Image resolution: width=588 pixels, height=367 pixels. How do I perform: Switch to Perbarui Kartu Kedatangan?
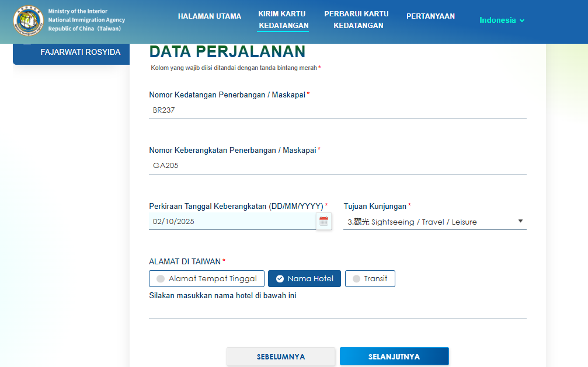[x=357, y=19]
